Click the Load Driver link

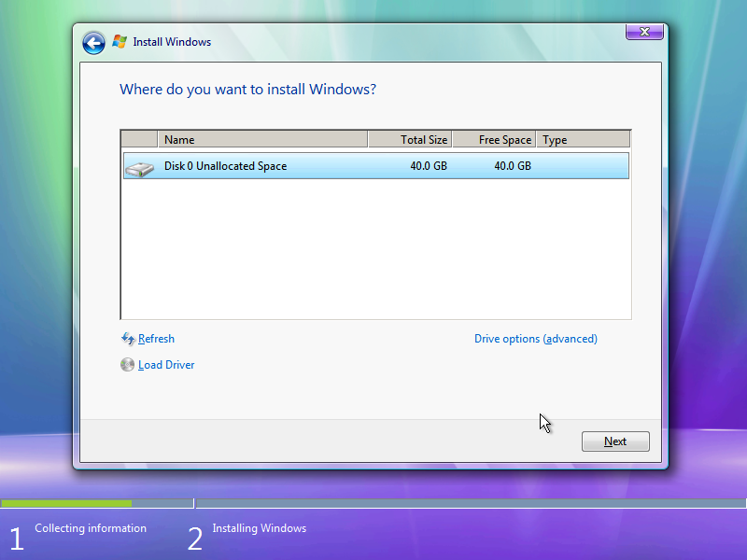(x=166, y=365)
